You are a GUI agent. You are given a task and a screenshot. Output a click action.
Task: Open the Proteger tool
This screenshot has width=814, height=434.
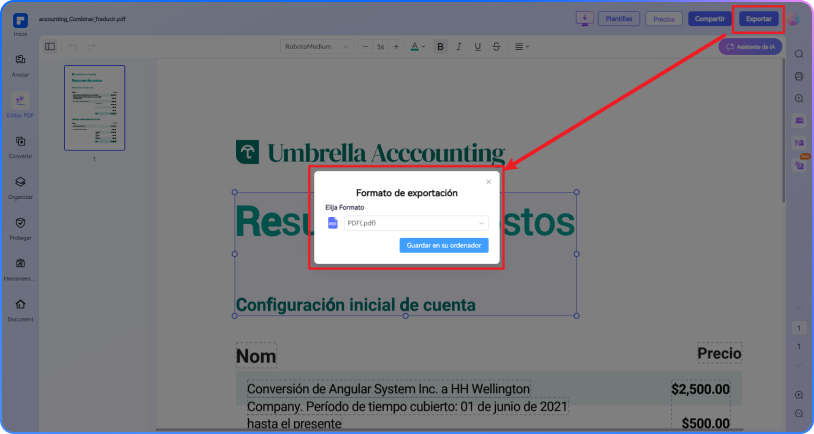[20, 228]
